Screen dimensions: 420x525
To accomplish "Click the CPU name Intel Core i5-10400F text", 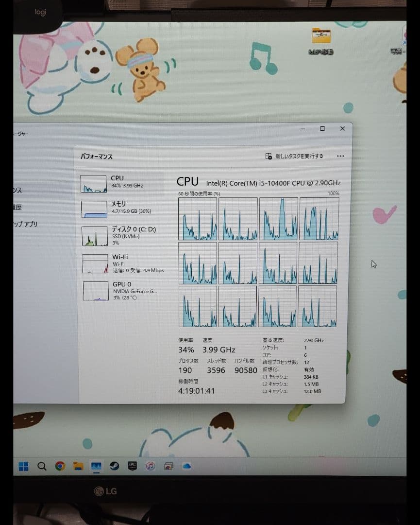I will click(273, 183).
